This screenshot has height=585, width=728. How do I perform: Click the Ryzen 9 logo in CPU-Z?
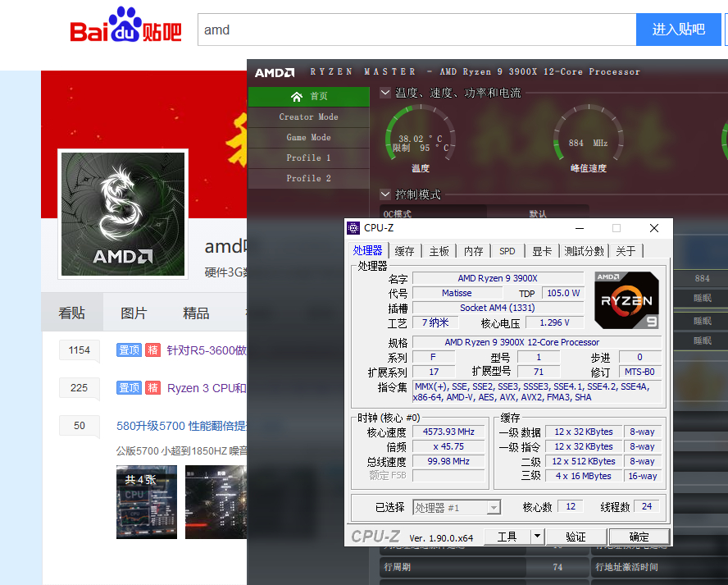click(626, 300)
